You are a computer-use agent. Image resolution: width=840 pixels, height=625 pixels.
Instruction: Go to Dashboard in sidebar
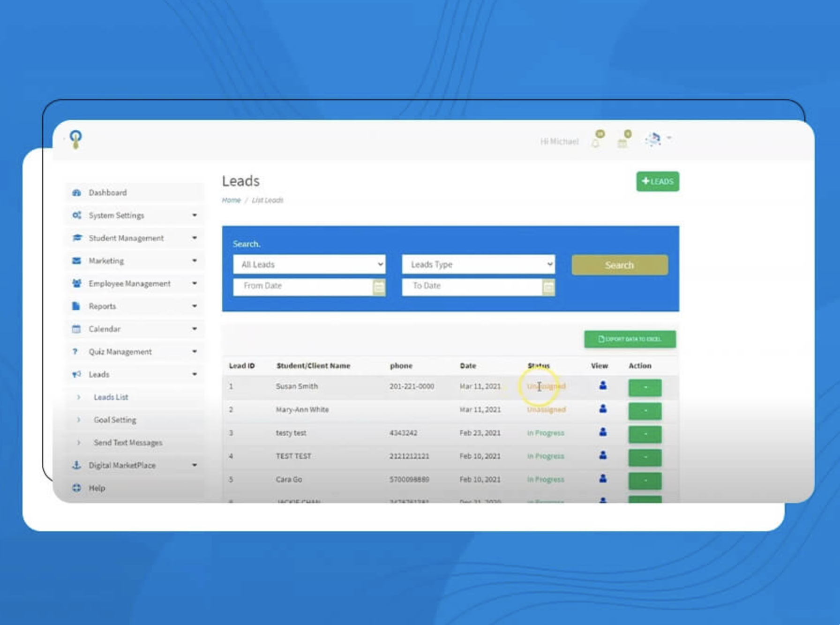pos(108,193)
